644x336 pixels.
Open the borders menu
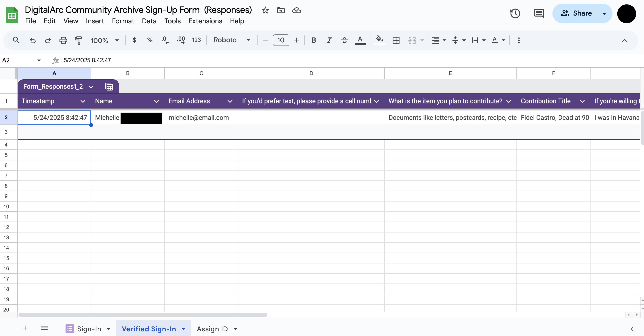point(396,40)
